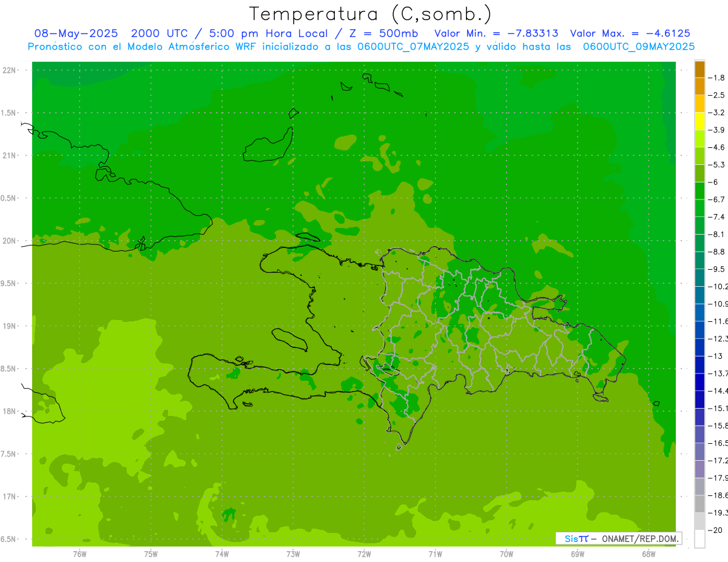Select the dark-blue swatch between -13.7 and -14.4
The height and width of the screenshot is (562, 728).
699,382
